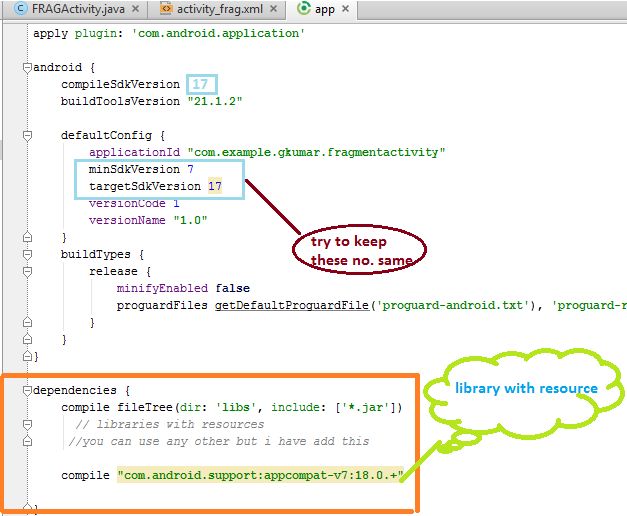
Task: Click the release keyword
Action: pos(113,272)
